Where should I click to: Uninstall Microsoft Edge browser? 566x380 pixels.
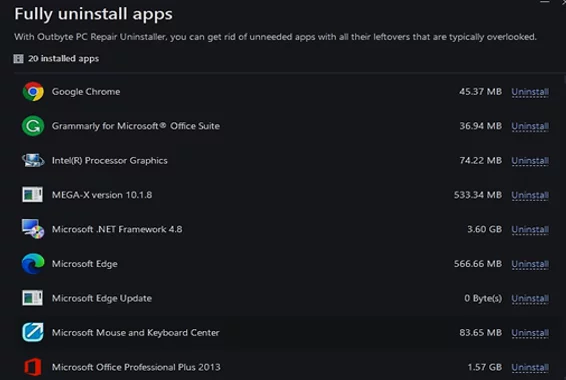[530, 264]
